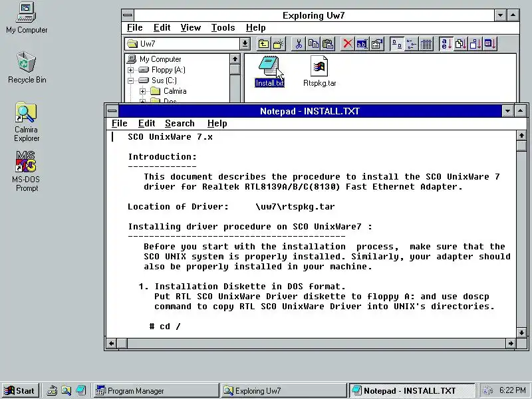
Task: Go up one folder level in Explorer toolbar
Action: (263, 44)
